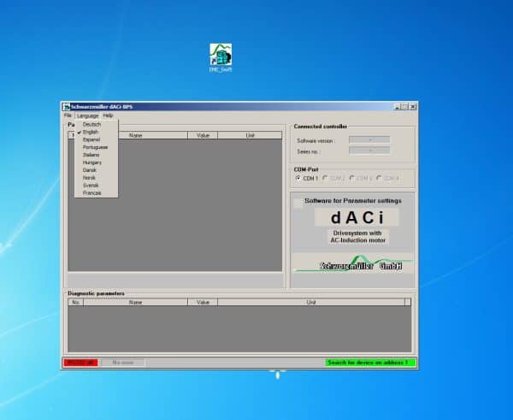Click the gray 'No store' status field
The image size is (513, 420).
pos(123,363)
